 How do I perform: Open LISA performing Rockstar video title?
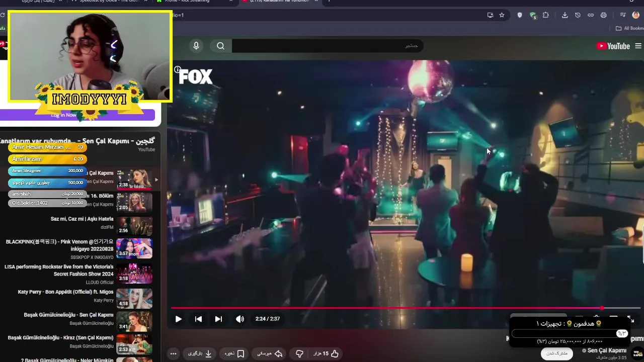pyautogui.click(x=59, y=270)
